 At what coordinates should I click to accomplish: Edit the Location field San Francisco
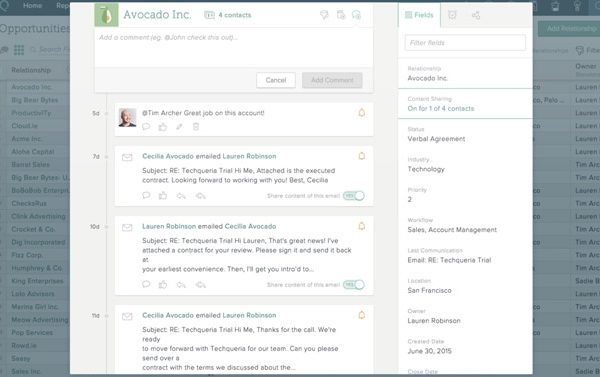pos(429,290)
